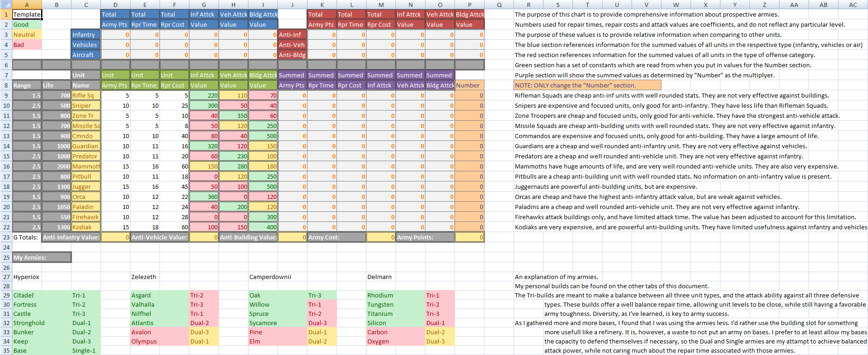Select the Oxygen base cell

tap(381, 341)
